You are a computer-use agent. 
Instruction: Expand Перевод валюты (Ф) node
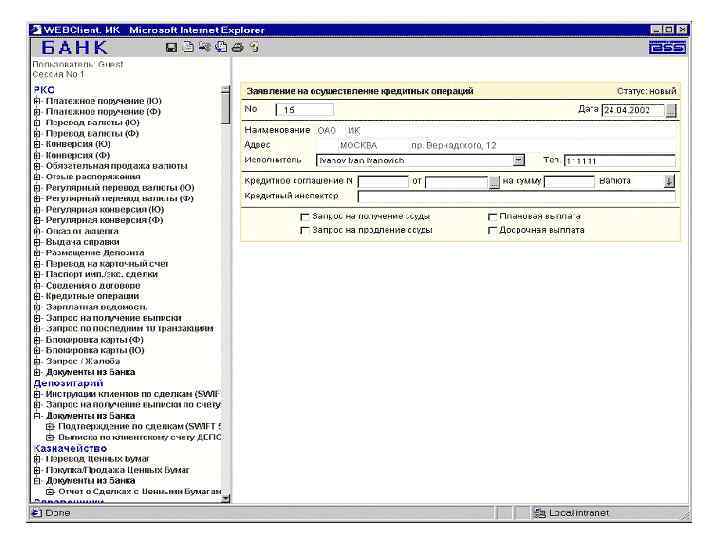point(37,134)
